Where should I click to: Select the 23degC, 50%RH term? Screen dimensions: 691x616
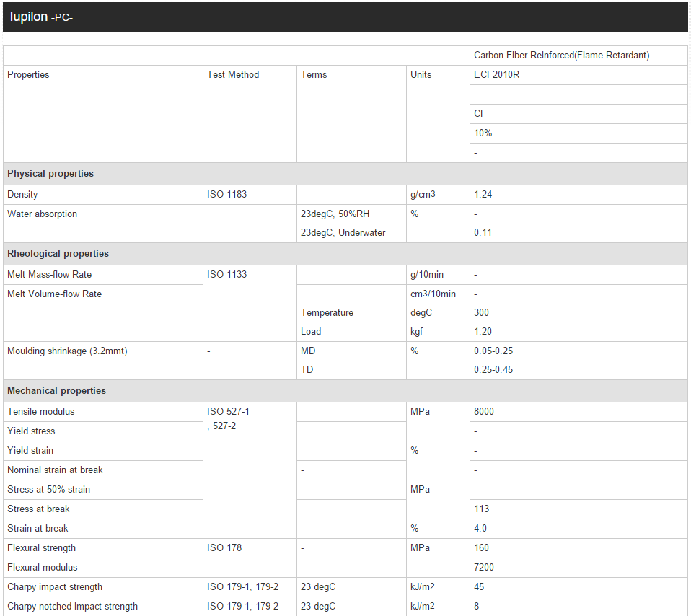point(335,214)
